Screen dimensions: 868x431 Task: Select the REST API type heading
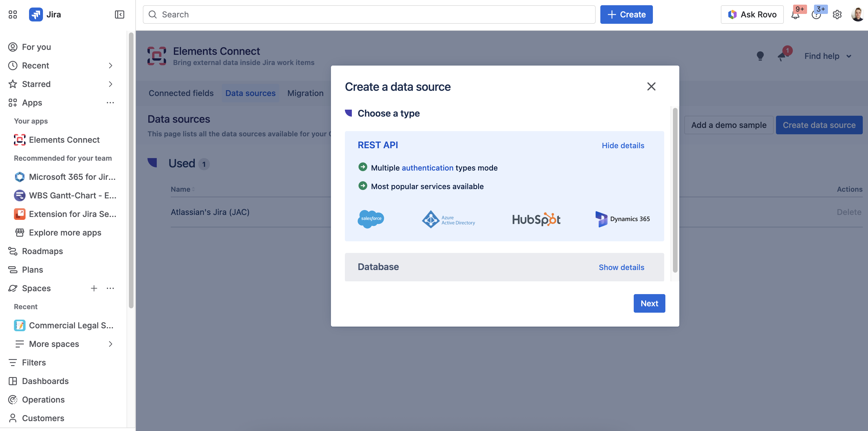[378, 145]
